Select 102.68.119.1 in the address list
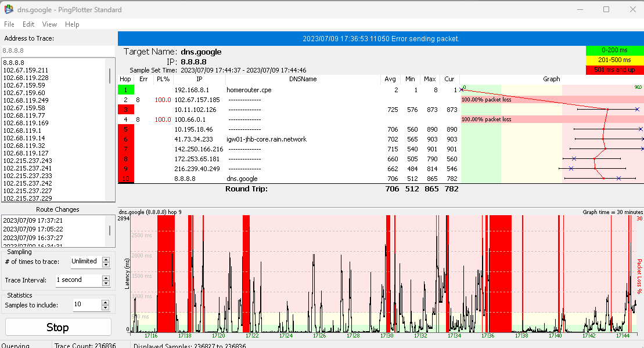Image resolution: width=644 pixels, height=348 pixels. (x=22, y=130)
